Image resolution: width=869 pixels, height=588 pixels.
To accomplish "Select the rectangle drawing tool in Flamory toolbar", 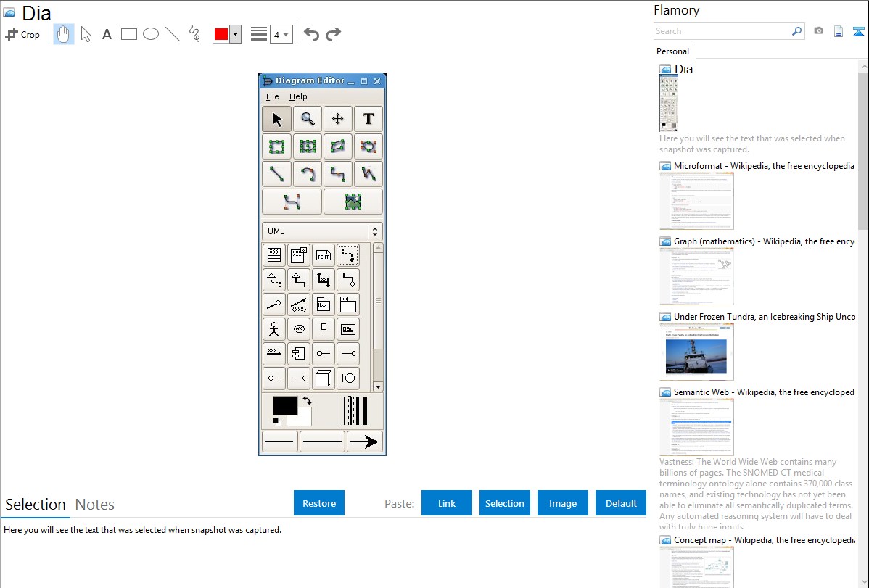I will 128,34.
